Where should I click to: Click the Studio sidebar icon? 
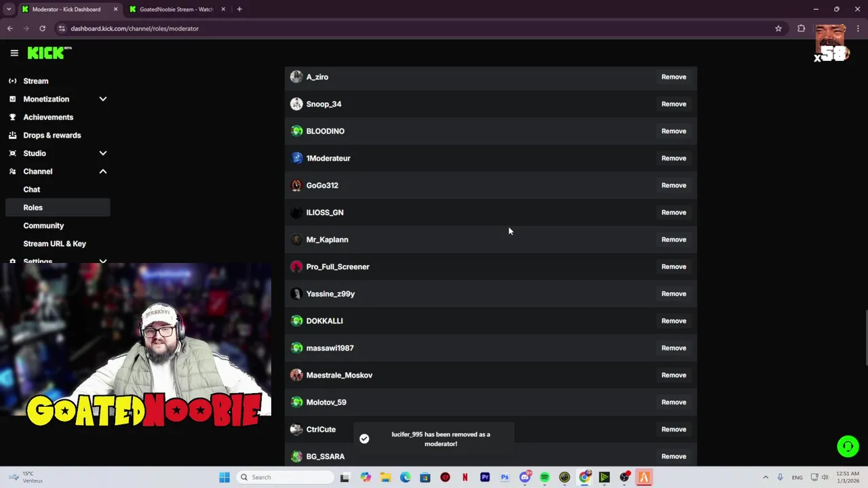pyautogui.click(x=12, y=153)
